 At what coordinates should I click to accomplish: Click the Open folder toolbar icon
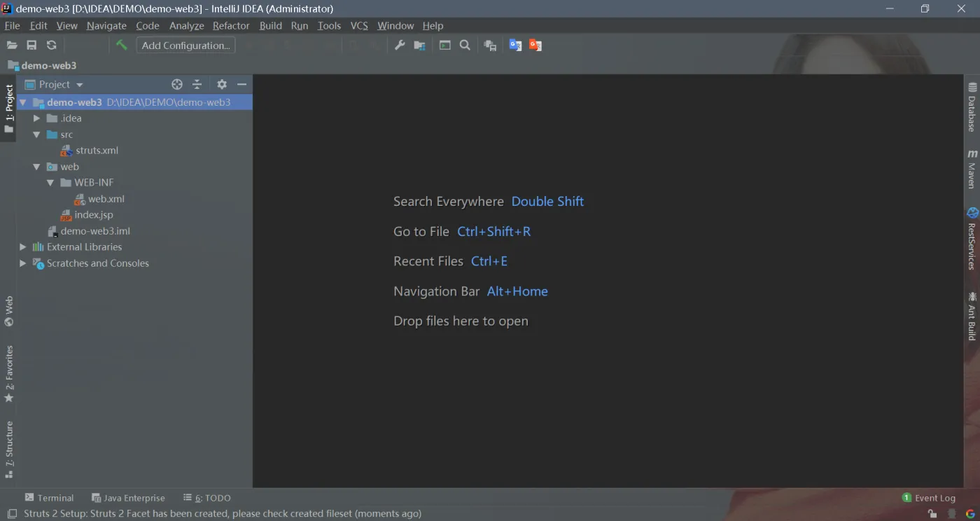click(x=12, y=46)
